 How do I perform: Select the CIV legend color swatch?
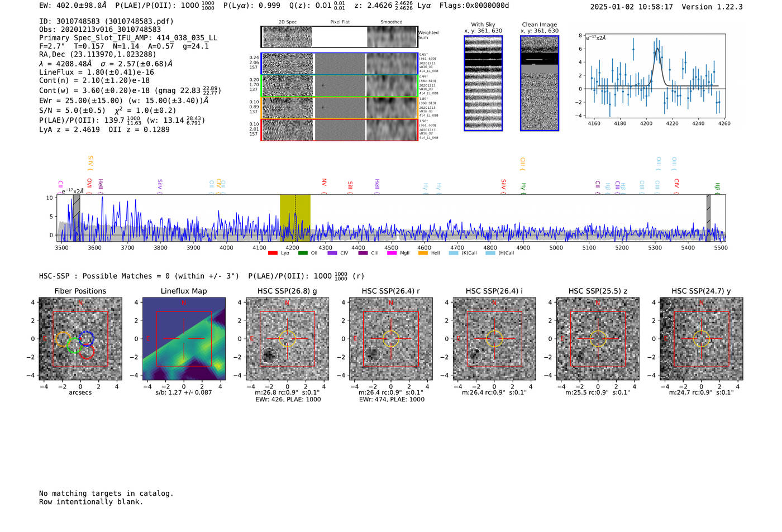[332, 253]
